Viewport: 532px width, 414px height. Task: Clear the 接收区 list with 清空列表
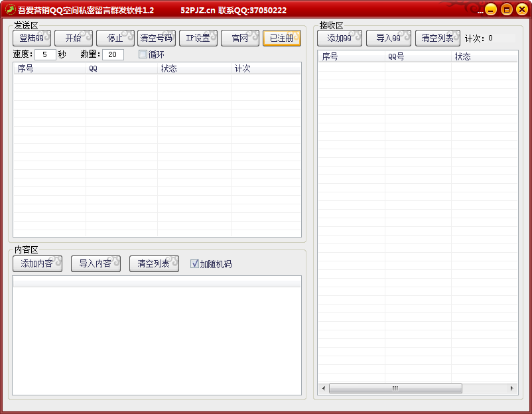point(437,38)
